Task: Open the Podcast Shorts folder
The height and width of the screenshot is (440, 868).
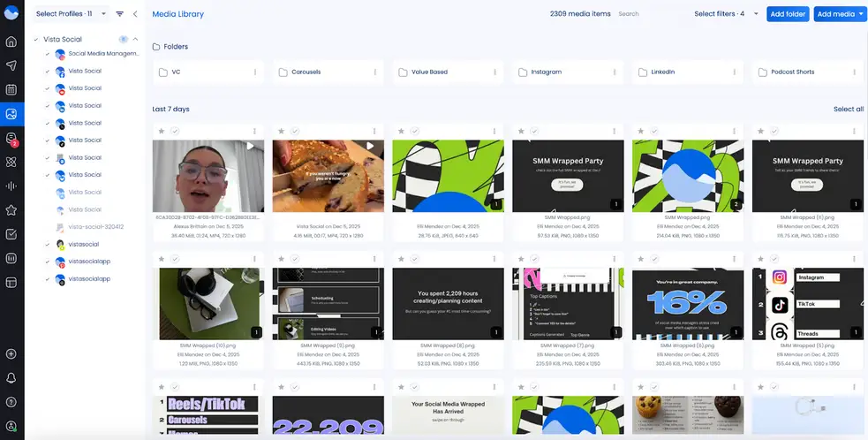Action: click(x=795, y=72)
